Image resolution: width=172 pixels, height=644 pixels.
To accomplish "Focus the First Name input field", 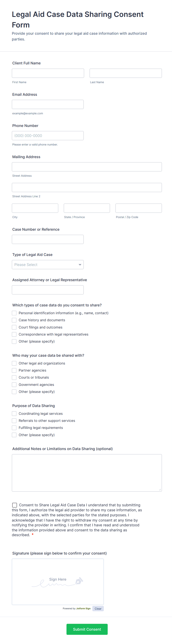I will coord(48,73).
